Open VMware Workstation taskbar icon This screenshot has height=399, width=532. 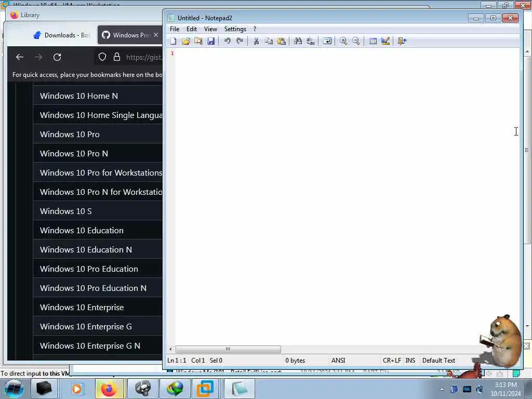tap(205, 389)
